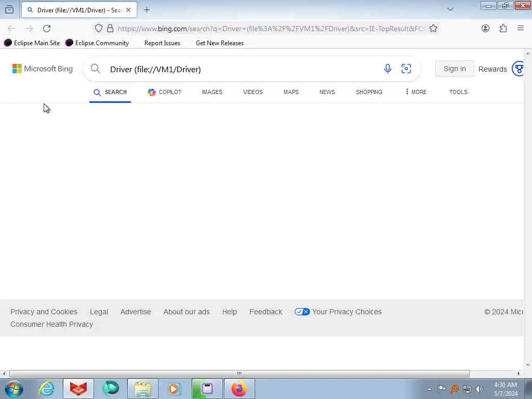This screenshot has width=532, height=399.
Task: Launch Internet Explorer from taskbar
Action: coord(46,389)
